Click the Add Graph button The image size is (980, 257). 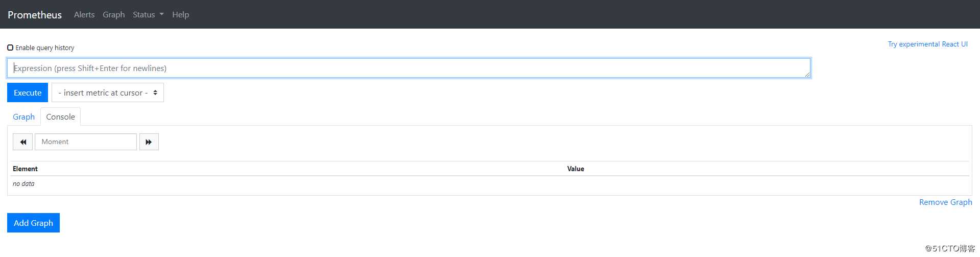point(33,223)
